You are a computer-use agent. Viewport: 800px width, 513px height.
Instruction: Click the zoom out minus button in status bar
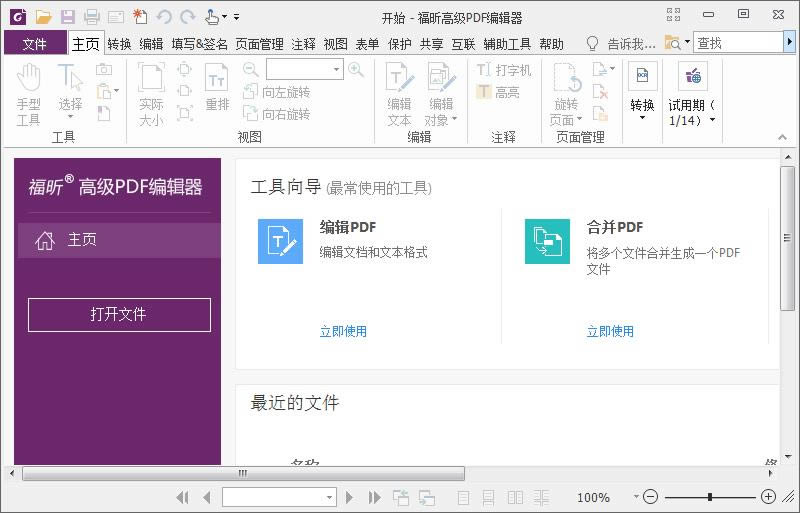click(650, 496)
